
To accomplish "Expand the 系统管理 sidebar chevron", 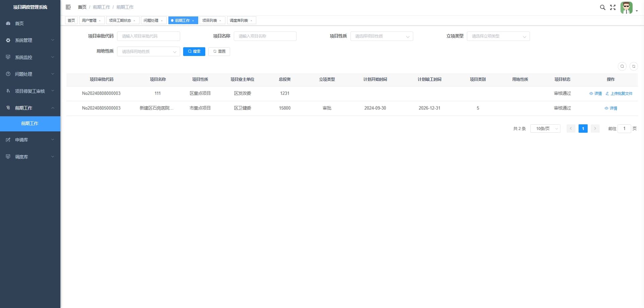I will [x=53, y=40].
